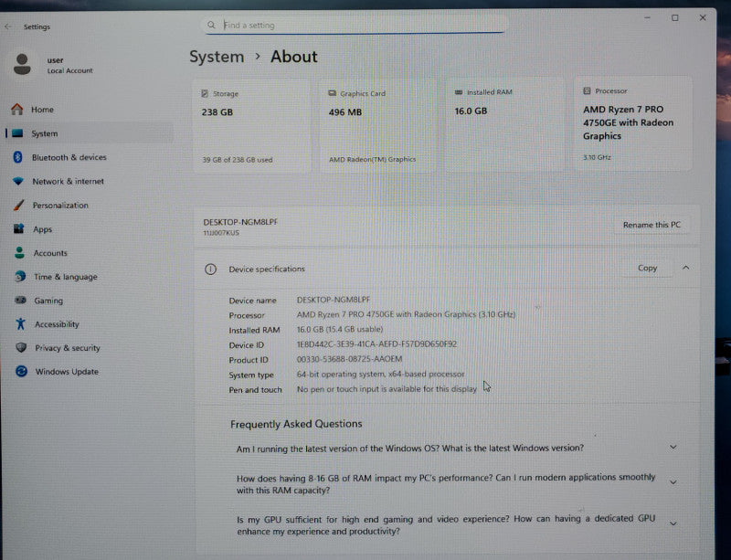Click the '39 GB of 238 GB used' text

238,160
